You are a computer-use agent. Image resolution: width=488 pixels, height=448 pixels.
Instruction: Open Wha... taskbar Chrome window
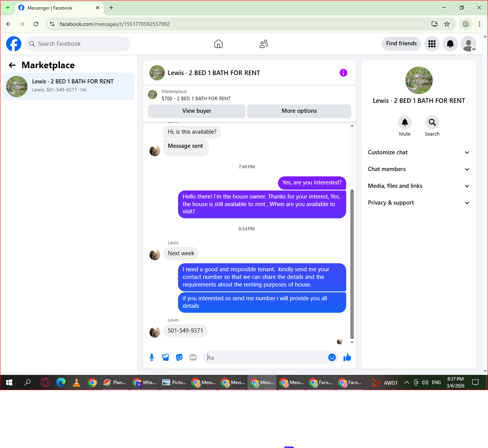click(x=144, y=382)
